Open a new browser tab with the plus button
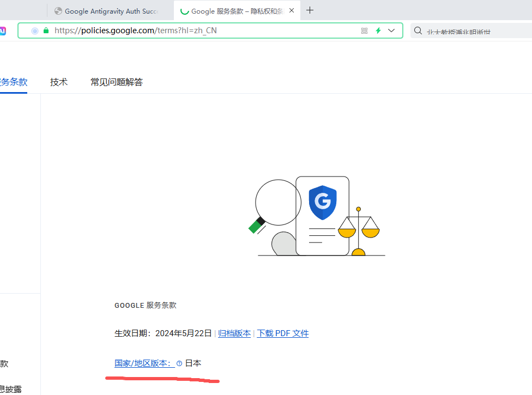 tap(310, 10)
